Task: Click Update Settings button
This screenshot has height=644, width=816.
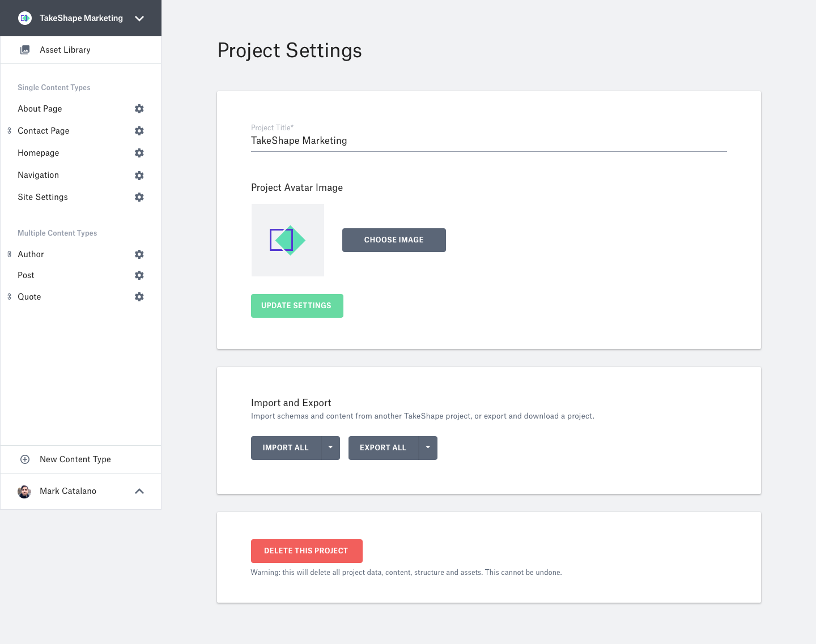Action: (x=297, y=306)
